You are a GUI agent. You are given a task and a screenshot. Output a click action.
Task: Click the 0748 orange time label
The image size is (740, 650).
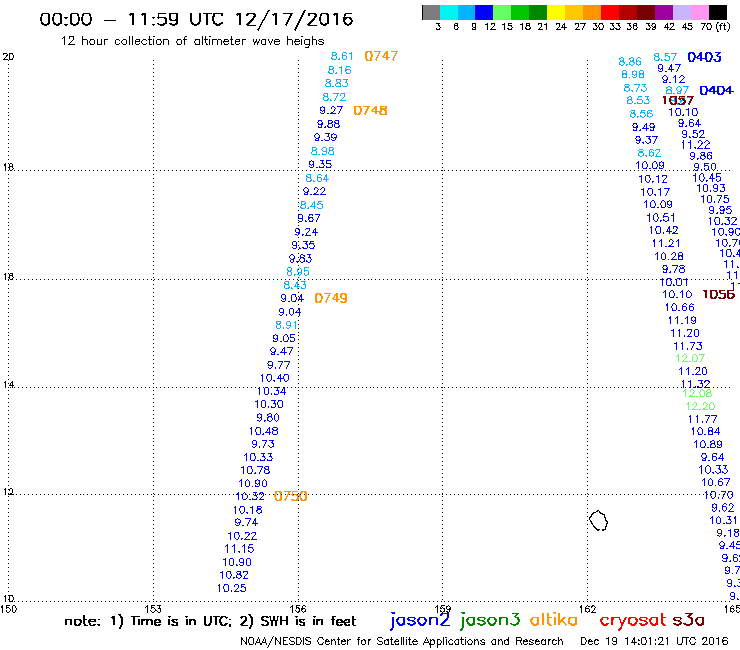coord(370,110)
